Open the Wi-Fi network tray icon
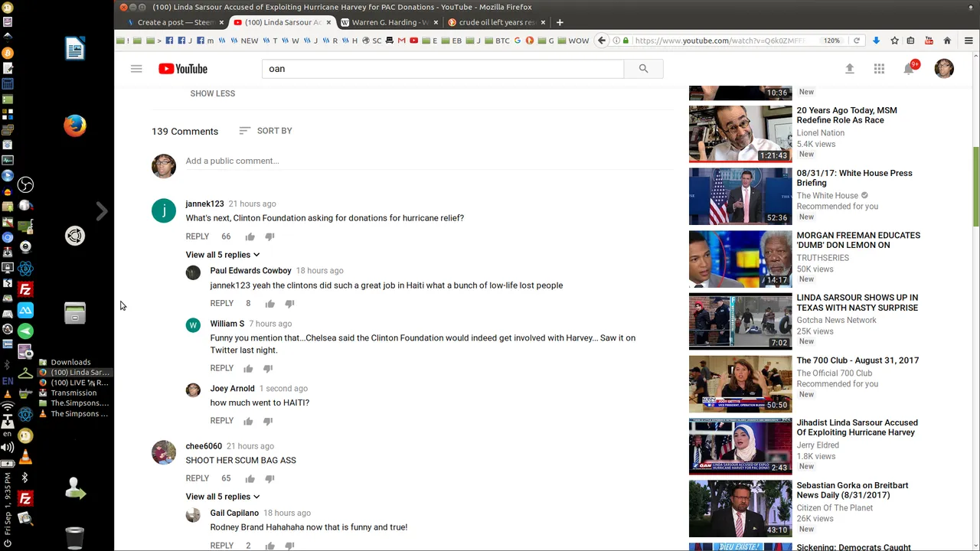 point(8,407)
